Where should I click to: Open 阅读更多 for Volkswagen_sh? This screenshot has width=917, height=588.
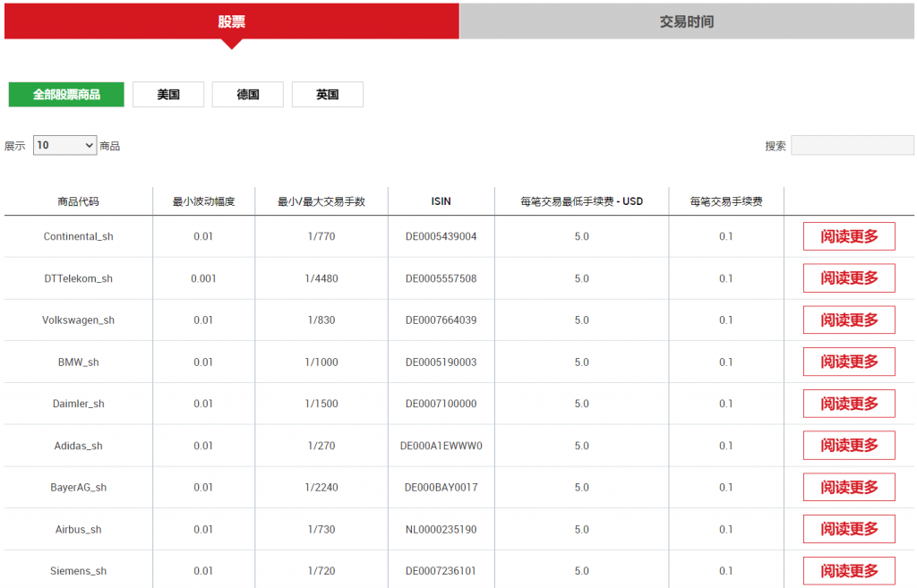(849, 320)
